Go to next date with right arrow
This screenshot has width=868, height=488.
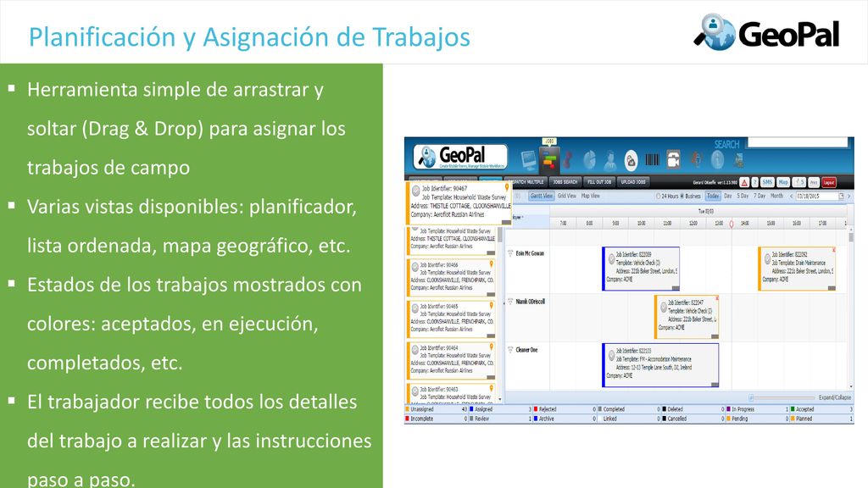pyautogui.click(x=849, y=196)
